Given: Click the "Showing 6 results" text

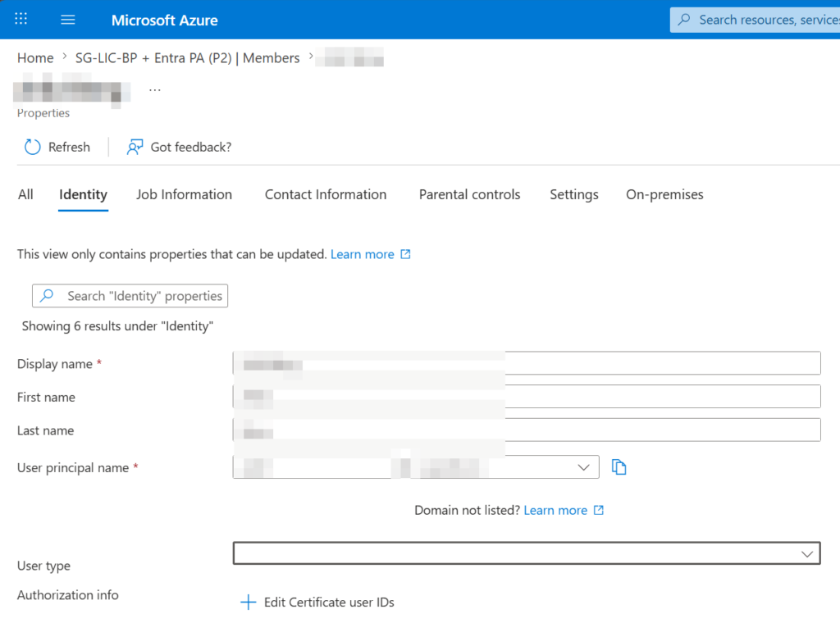Looking at the screenshot, I should 117,326.
